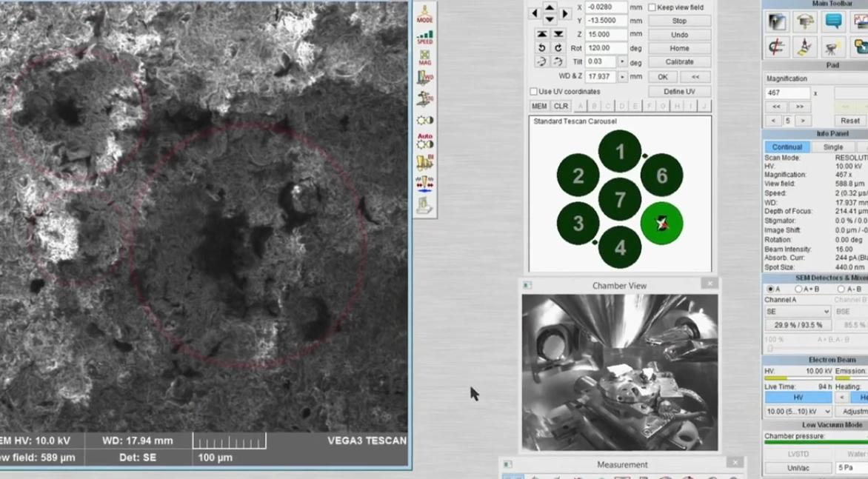Viewport: 868px width, 479px height.
Task: Open manual brightness/contrast icon
Action: tap(424, 120)
